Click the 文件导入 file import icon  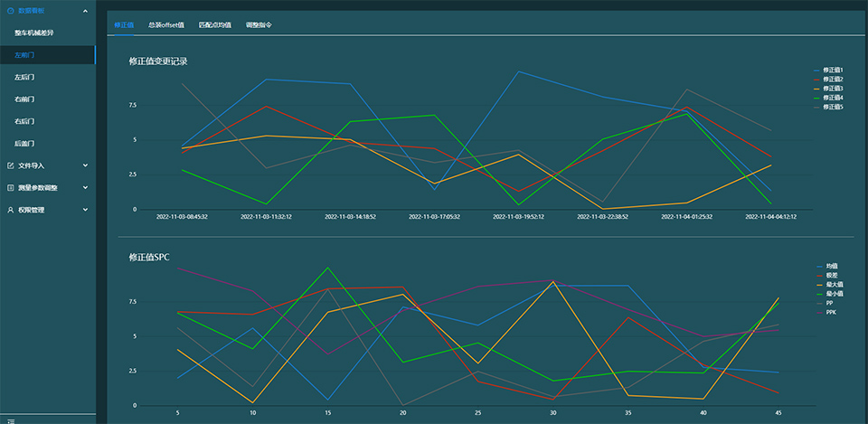click(x=10, y=165)
